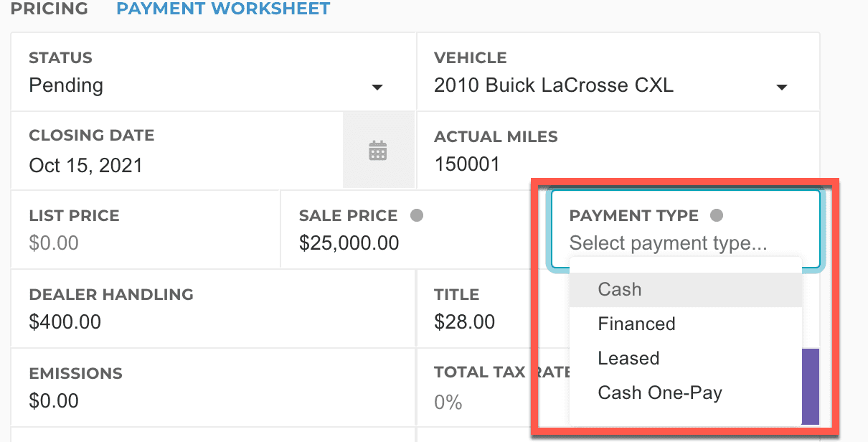Expand the Vehicle dropdown arrow
The height and width of the screenshot is (442, 868).
coord(782,87)
